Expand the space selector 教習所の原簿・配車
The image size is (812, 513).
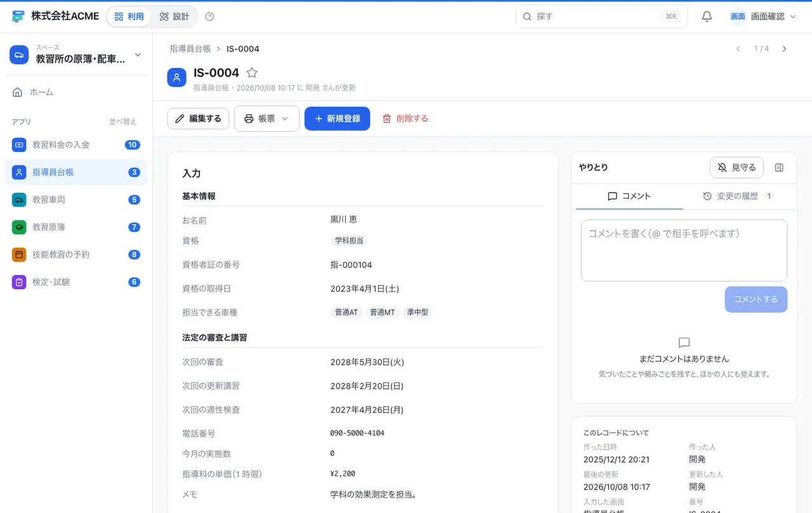[76, 55]
